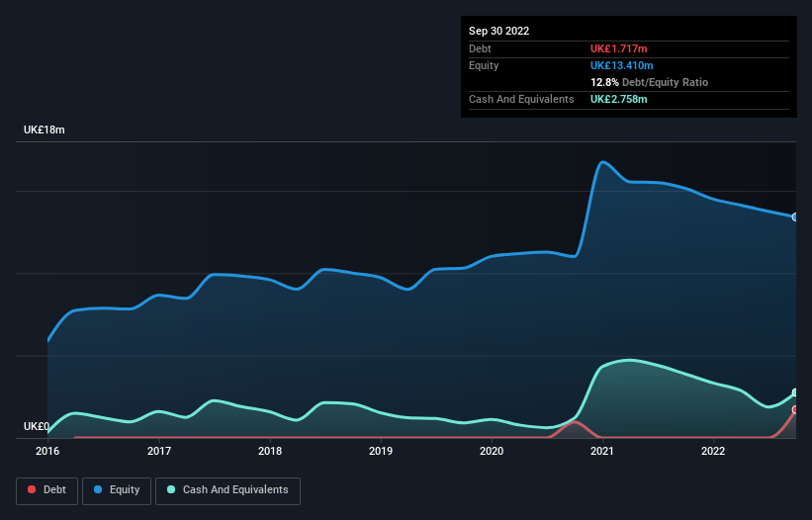Click the 2017 x-axis label
This screenshot has height=520, width=812.
pyautogui.click(x=159, y=451)
